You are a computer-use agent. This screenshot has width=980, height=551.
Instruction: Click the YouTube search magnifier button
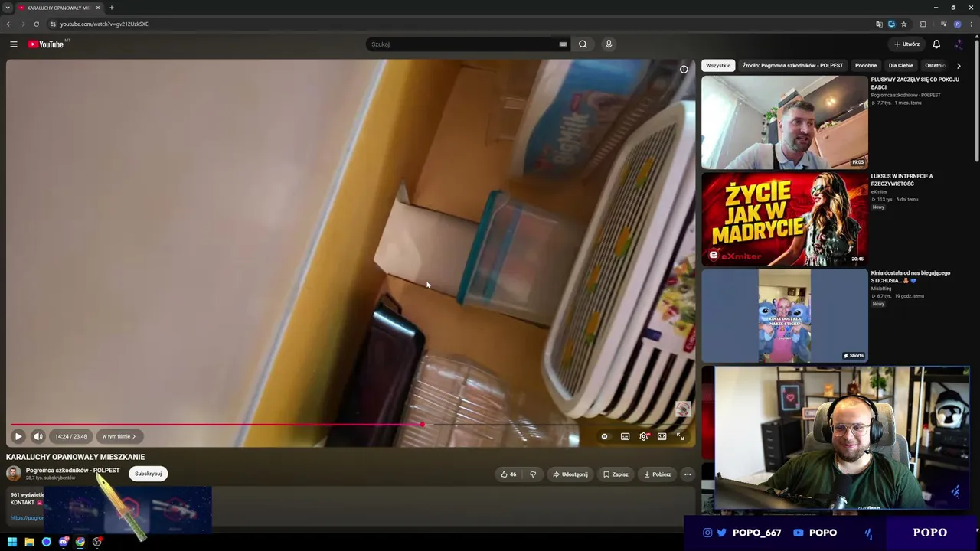coord(583,44)
